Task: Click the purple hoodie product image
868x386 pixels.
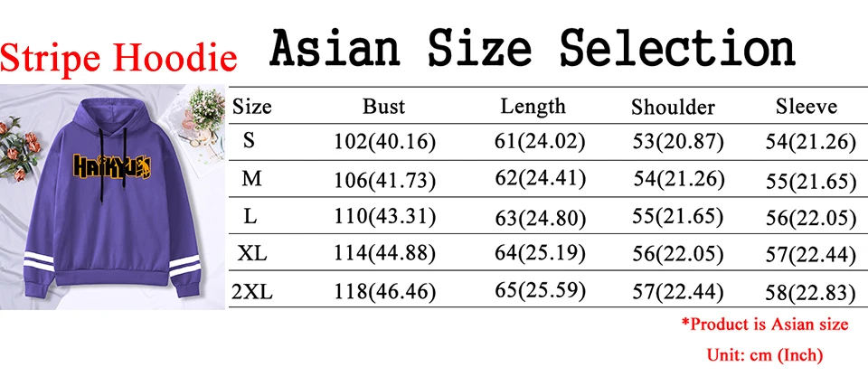Action: point(113,197)
